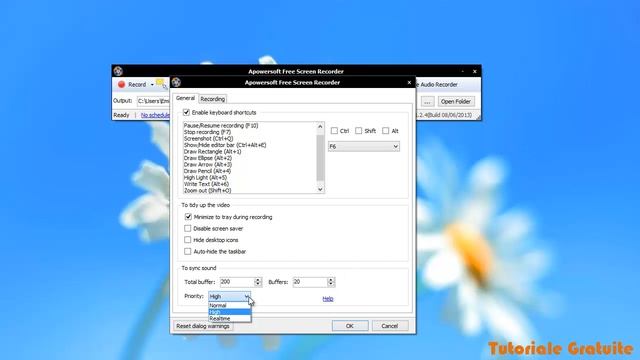Viewport: 640px width, 360px height.
Task: Select High Light (Alt+5) shortcut
Action: coord(205,178)
